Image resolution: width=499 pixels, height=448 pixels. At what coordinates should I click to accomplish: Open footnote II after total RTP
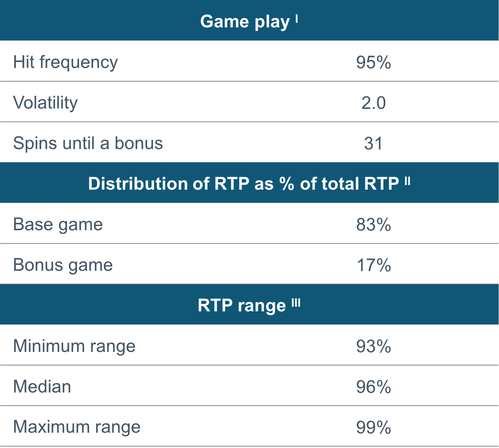pos(408,180)
